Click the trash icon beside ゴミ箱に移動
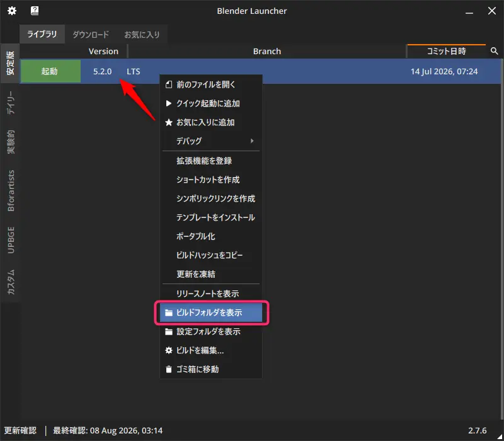The image size is (504, 441). click(168, 369)
